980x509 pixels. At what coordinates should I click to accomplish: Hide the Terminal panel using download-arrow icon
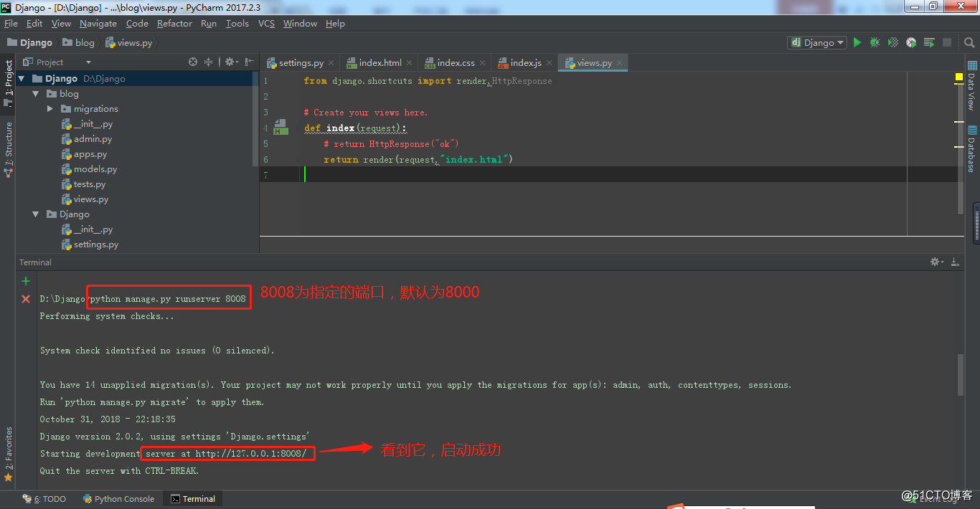tap(955, 262)
